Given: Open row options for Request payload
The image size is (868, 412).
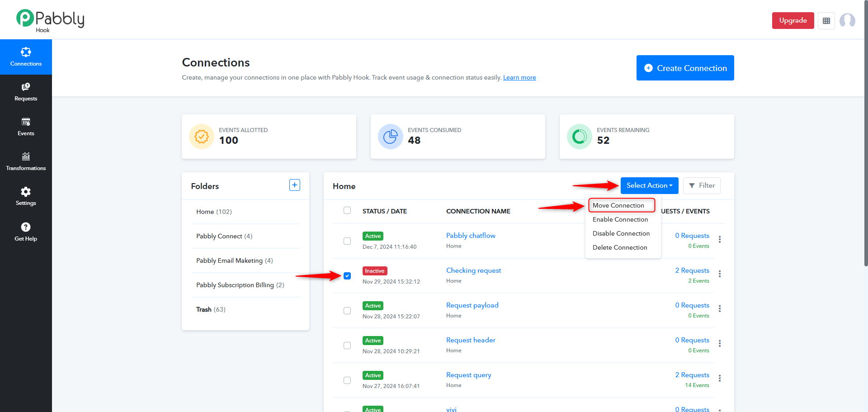Looking at the screenshot, I should click(720, 309).
